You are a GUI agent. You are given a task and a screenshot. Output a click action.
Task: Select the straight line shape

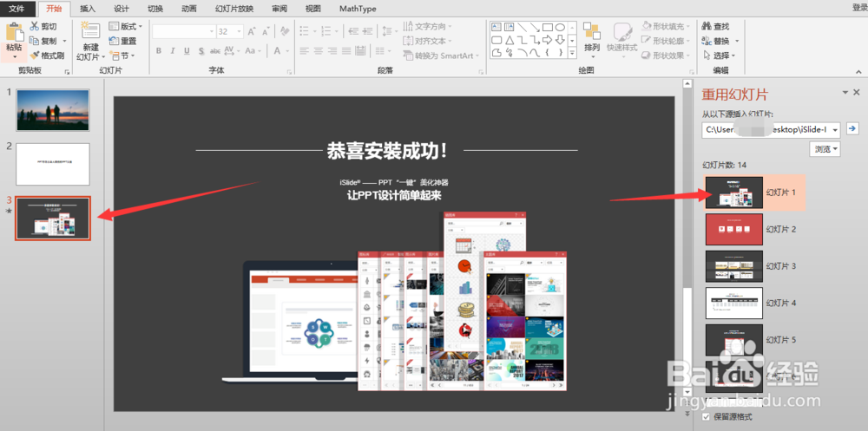tap(522, 27)
